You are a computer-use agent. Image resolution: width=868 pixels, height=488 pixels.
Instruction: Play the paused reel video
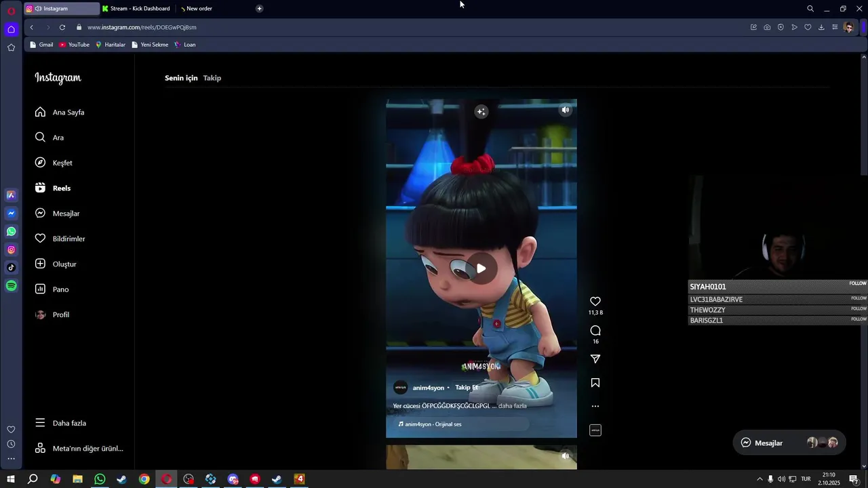481,268
